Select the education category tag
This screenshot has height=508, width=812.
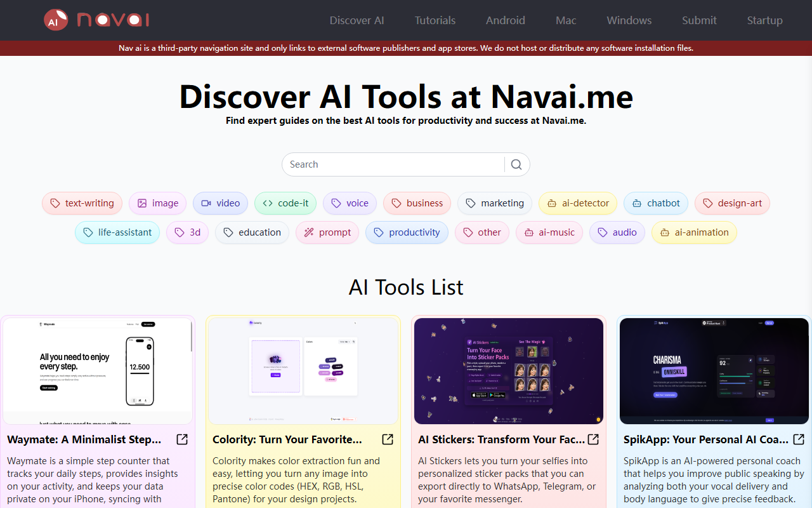(252, 232)
